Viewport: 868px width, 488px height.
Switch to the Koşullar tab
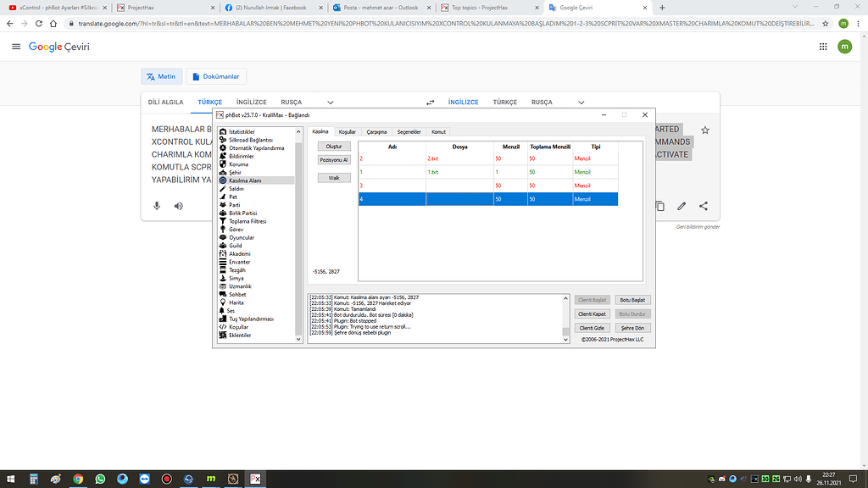pyautogui.click(x=347, y=132)
